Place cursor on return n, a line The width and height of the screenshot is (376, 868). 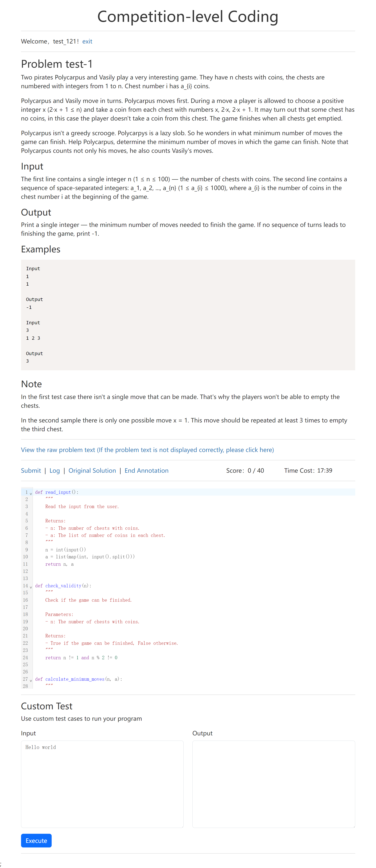[59, 564]
